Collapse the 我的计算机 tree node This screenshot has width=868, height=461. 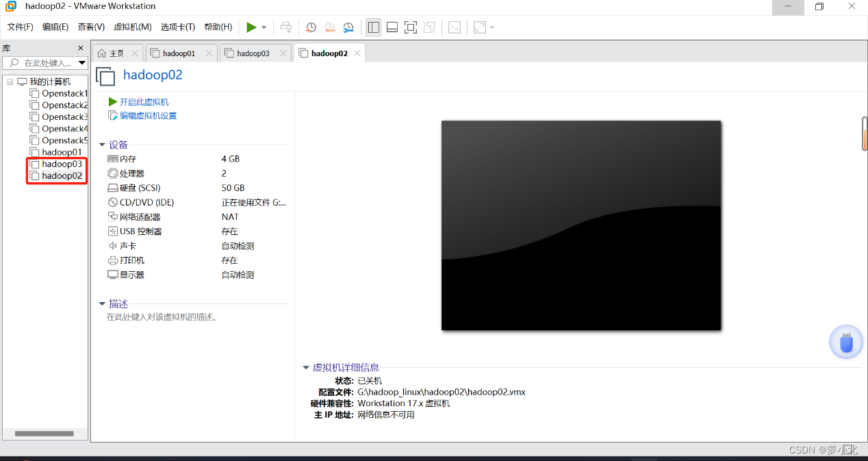pyautogui.click(x=10, y=82)
